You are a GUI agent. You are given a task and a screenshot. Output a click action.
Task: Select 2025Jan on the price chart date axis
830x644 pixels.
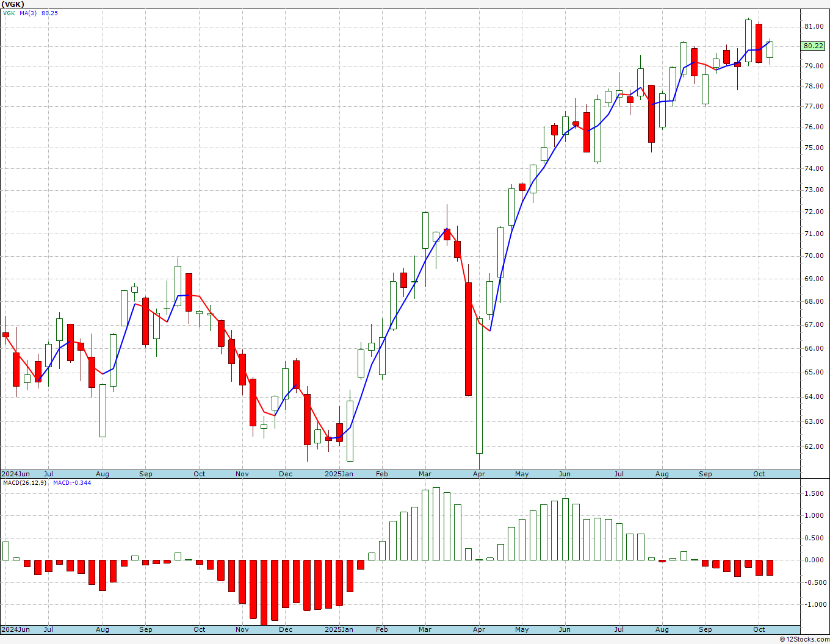click(339, 474)
